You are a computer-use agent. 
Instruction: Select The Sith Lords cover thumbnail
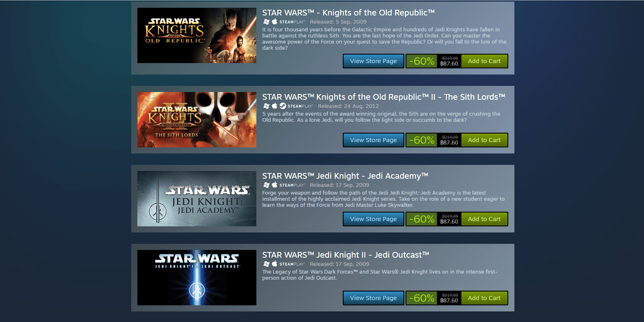(x=197, y=120)
